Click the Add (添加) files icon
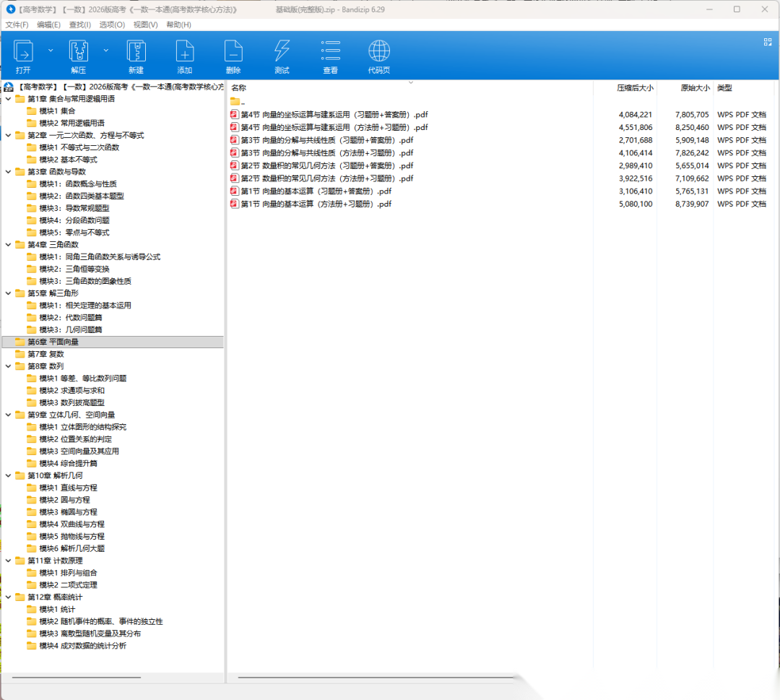 (x=185, y=51)
